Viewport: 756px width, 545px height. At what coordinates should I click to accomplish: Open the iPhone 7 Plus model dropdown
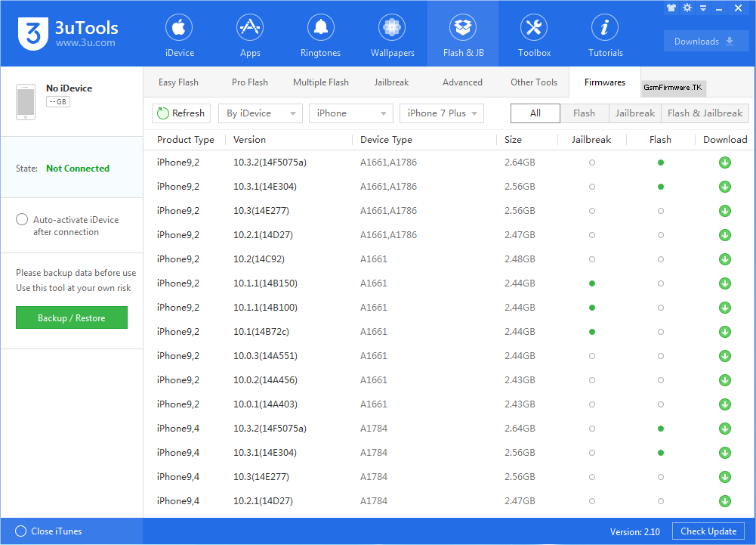tap(442, 113)
